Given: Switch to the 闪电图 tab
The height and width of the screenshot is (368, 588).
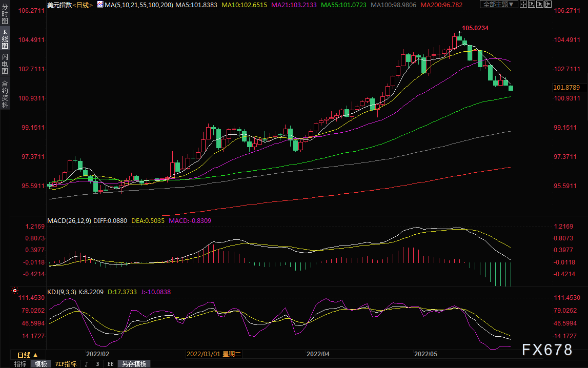Looking at the screenshot, I should (x=5, y=65).
